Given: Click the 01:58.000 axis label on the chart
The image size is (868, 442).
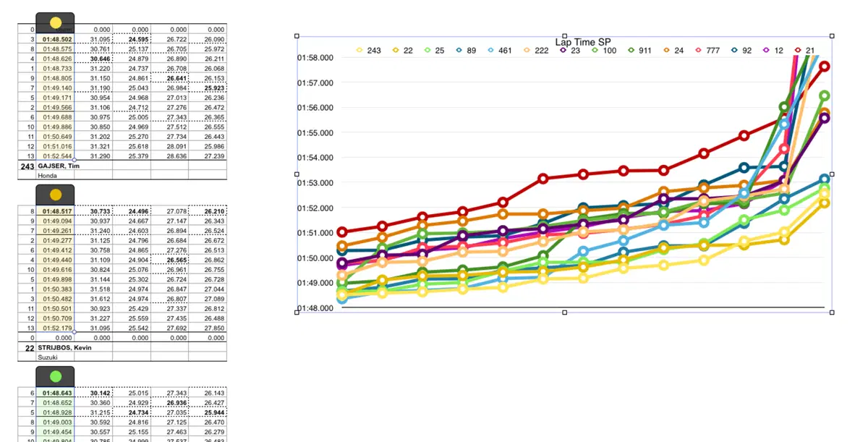Looking at the screenshot, I should [315, 58].
